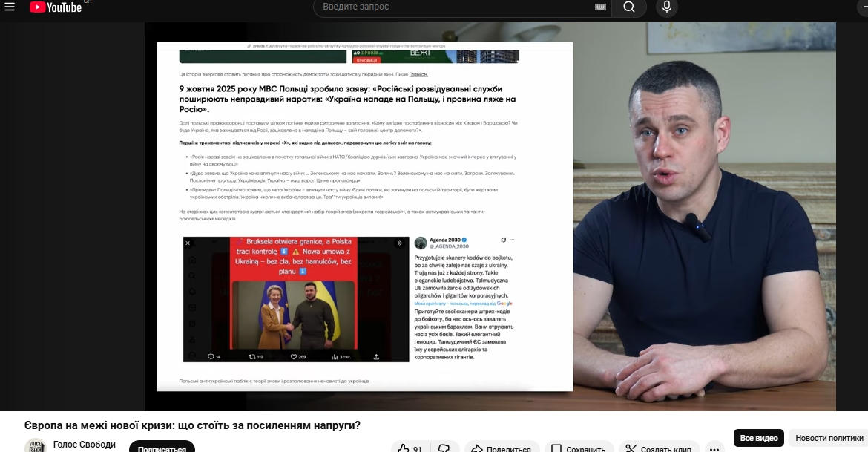Click the search magnifier button
868x452 pixels.
pyautogui.click(x=629, y=7)
